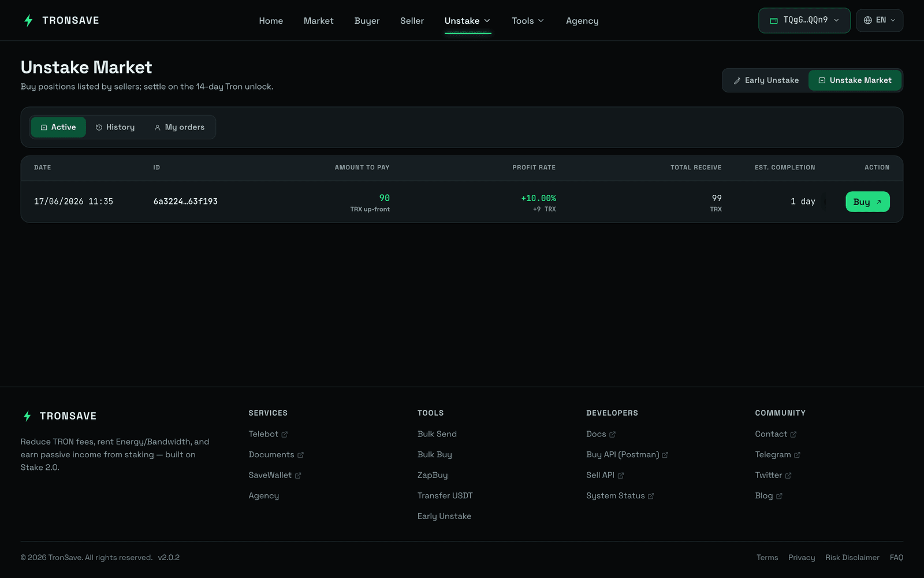Click the external link icon next to Docs
Image resolution: width=924 pixels, height=578 pixels.
point(612,435)
